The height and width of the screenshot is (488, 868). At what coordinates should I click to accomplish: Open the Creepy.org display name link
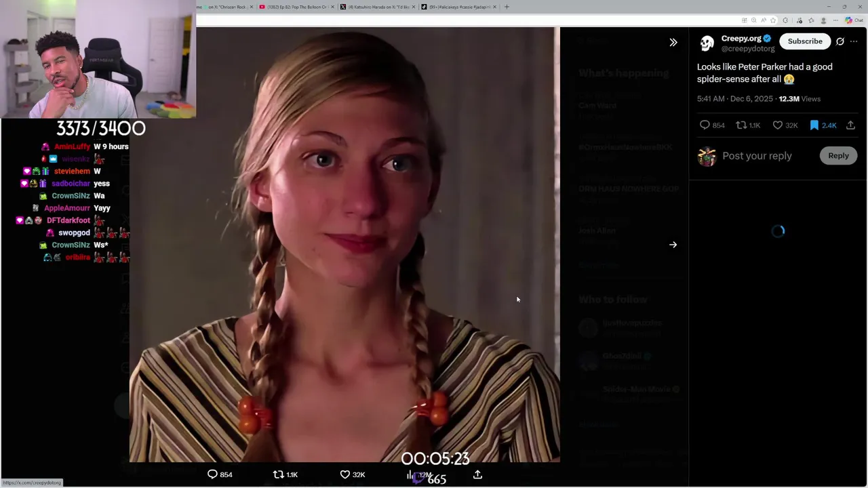(741, 39)
